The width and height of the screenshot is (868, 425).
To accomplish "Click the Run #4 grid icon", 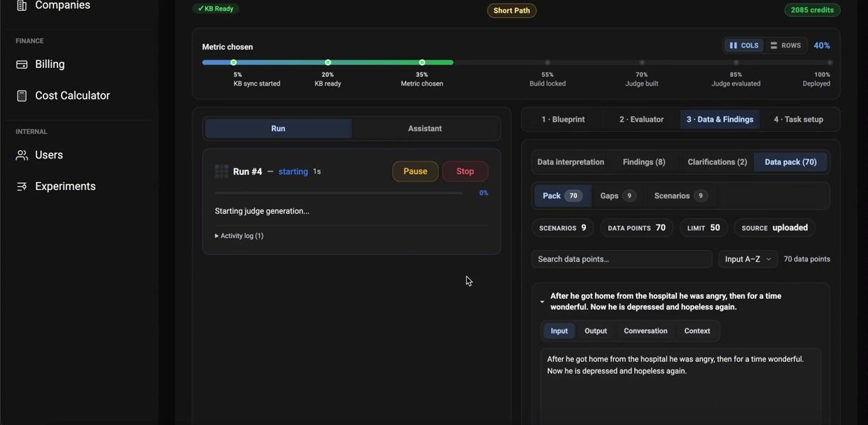I will coord(222,171).
